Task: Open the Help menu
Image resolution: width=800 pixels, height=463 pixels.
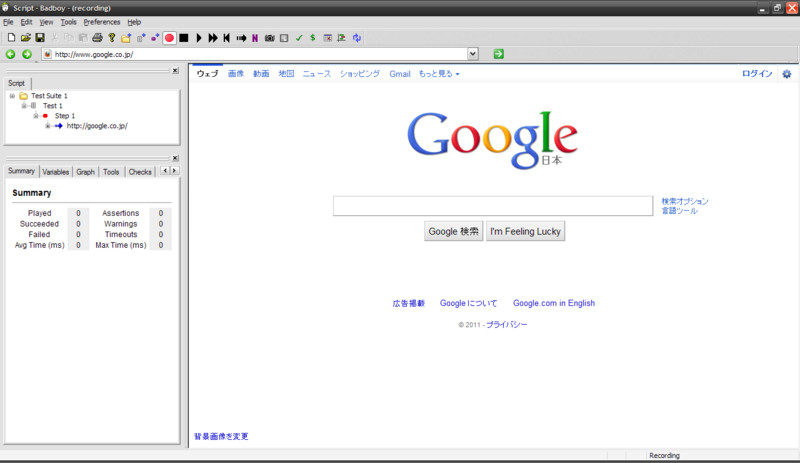Action: click(134, 22)
